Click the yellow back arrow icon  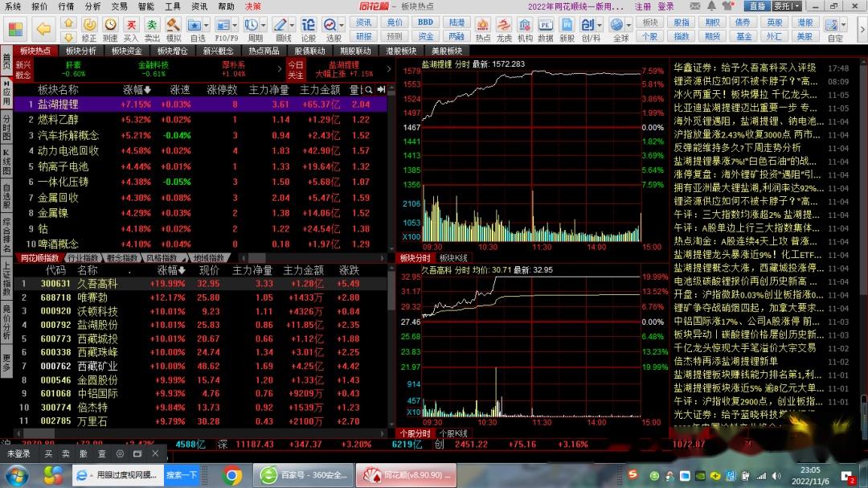(43, 29)
